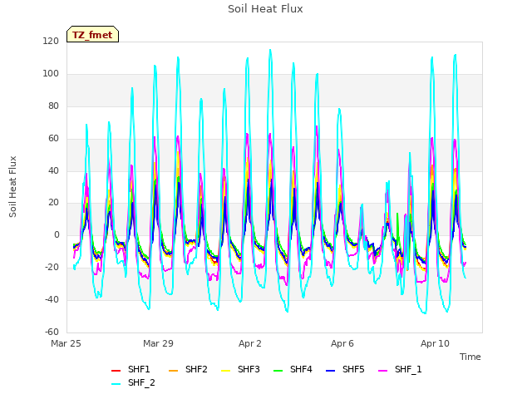Click the blue SHF5 legend color marker

(x=330, y=370)
